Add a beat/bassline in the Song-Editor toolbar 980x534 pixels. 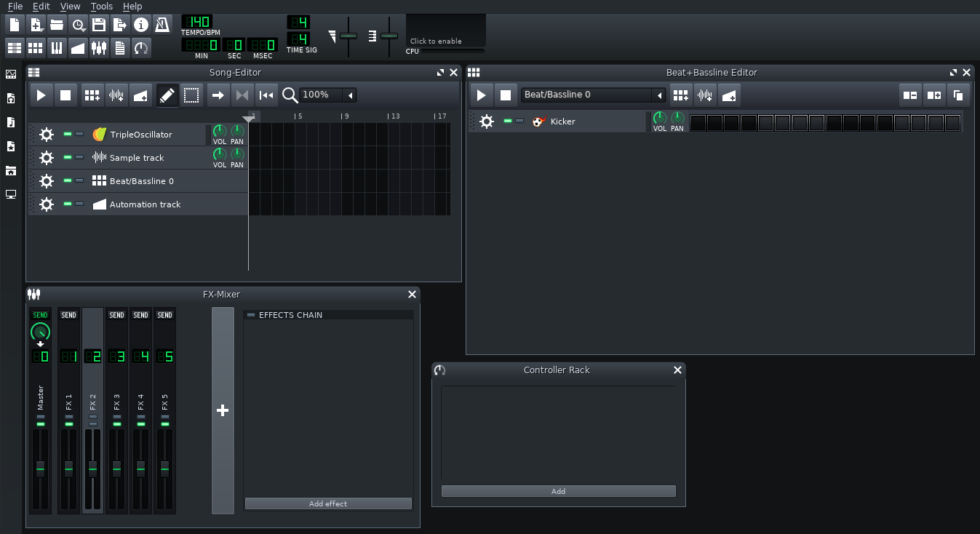92,95
